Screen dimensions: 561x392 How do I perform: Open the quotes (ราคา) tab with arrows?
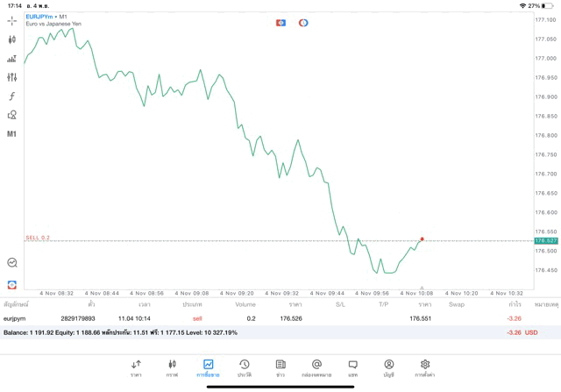pyautogui.click(x=136, y=367)
